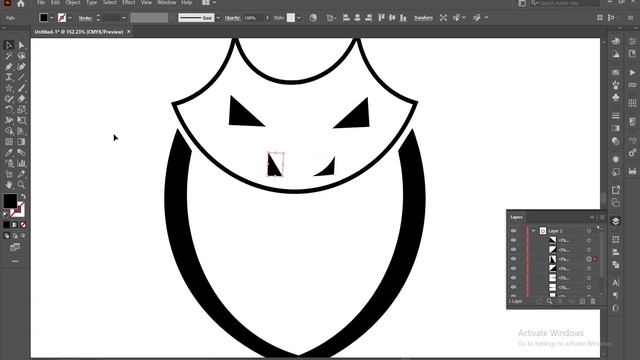Select the Eyedropper tool

click(x=9, y=153)
